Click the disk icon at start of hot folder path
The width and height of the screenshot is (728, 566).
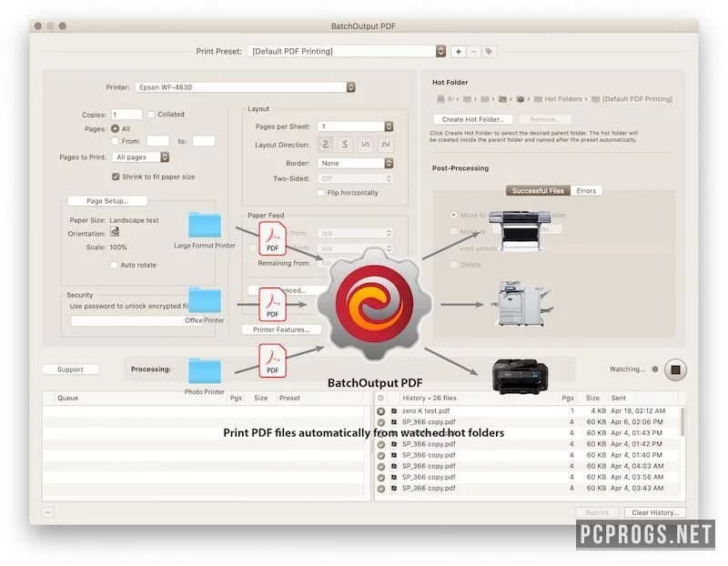tap(440, 99)
